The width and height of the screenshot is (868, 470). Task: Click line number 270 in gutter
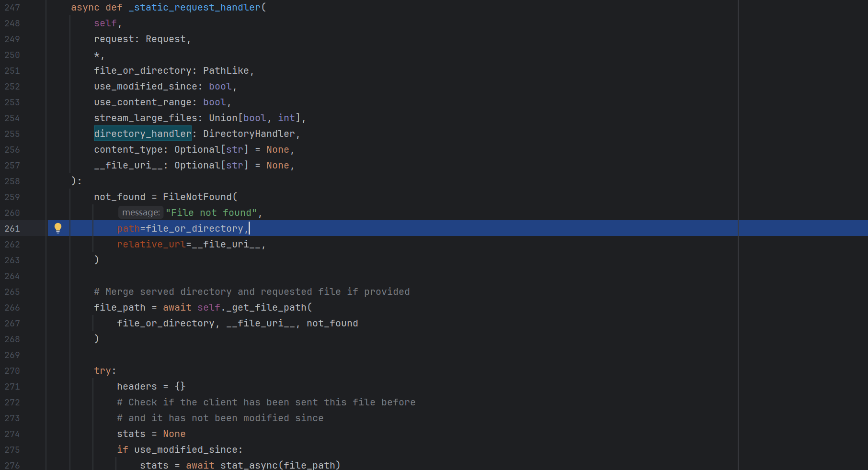pos(12,370)
